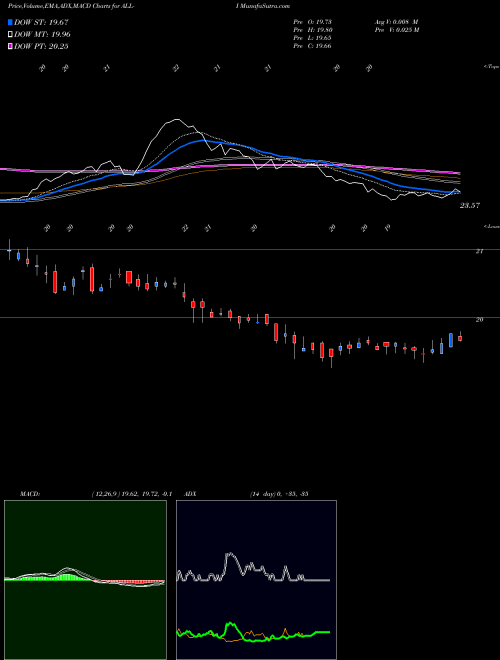Click the 'Pre V: 0.025 M' volume text
The height and width of the screenshot is (660, 500).
coord(396,30)
